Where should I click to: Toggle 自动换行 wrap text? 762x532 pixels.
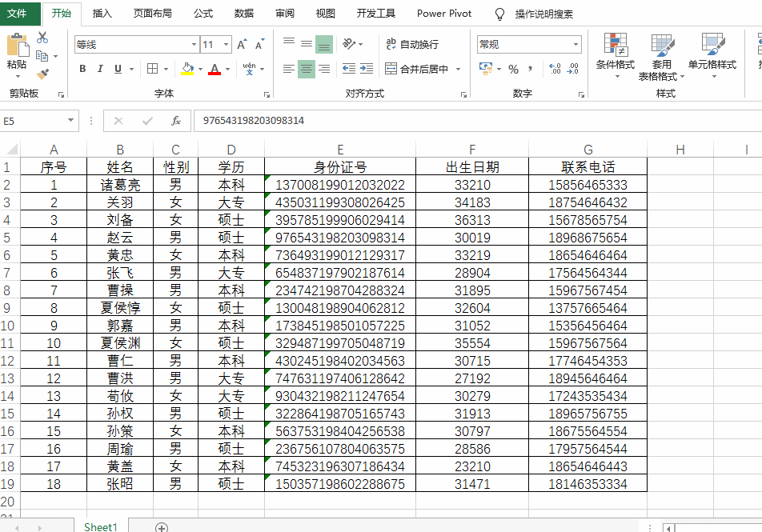click(412, 44)
